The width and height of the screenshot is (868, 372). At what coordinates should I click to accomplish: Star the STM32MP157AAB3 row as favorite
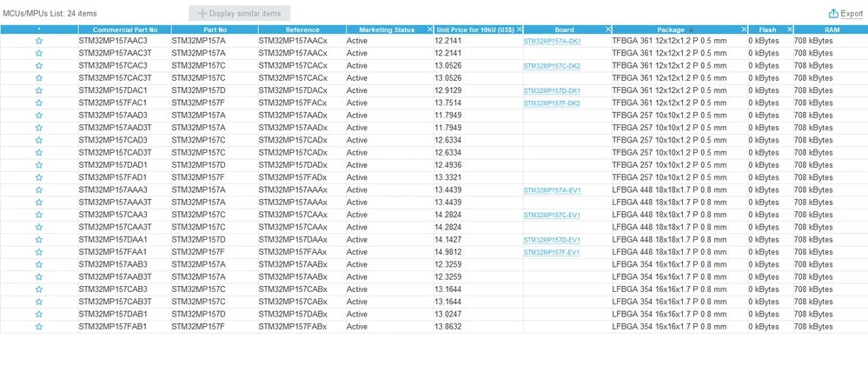(39, 264)
